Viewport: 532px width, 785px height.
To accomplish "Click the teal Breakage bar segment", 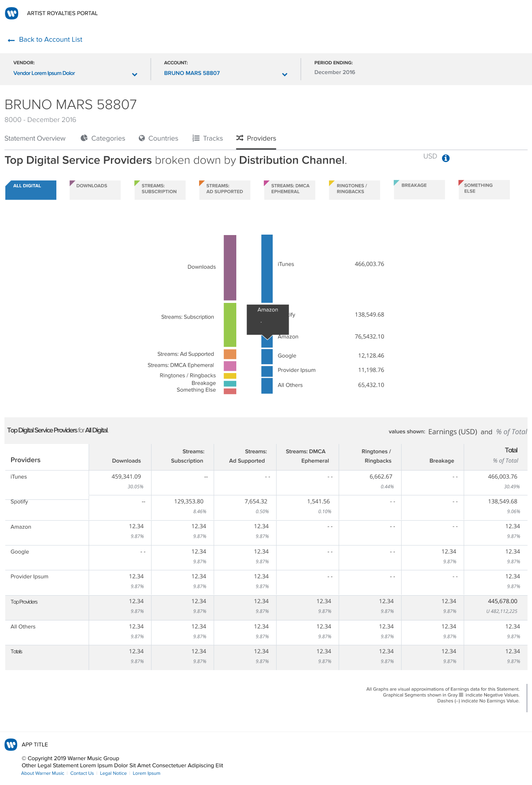I will pyautogui.click(x=230, y=384).
